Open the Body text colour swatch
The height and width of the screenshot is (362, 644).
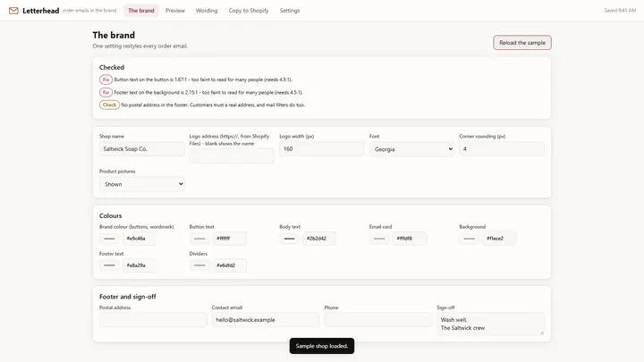tap(290, 239)
